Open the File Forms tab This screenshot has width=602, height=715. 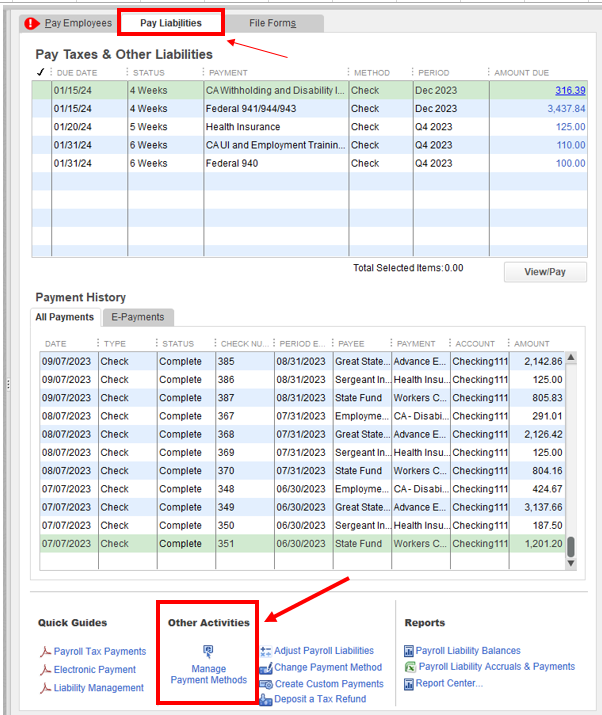tap(272, 23)
